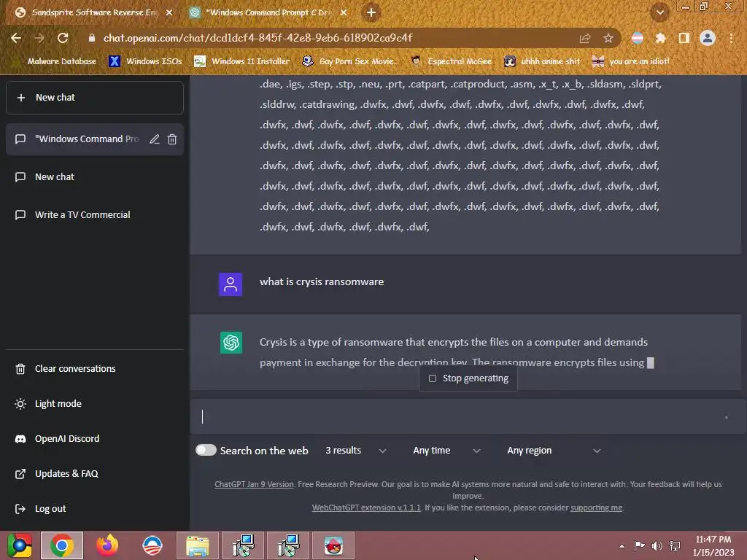Open the Chrome three-dot menu

731,38
